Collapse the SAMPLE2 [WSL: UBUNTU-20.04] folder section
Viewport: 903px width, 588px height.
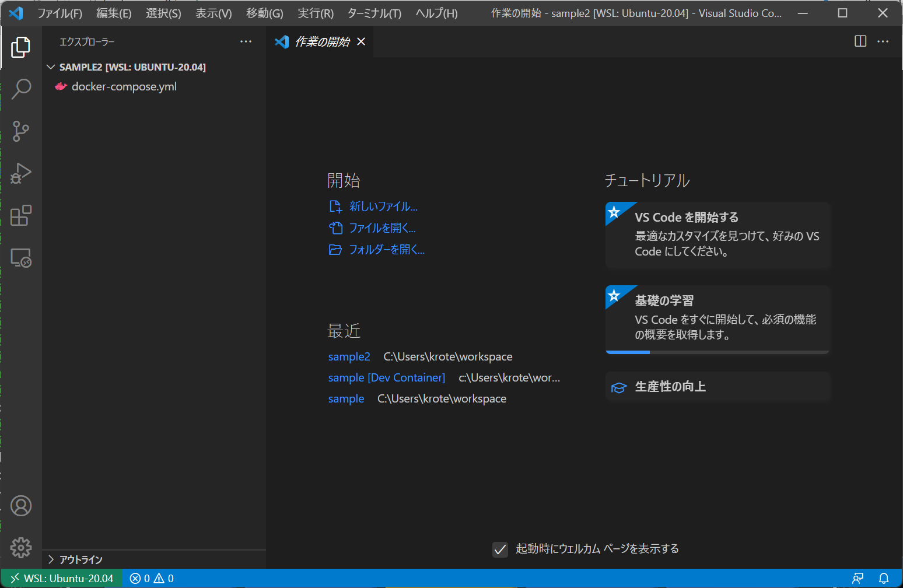(154, 67)
